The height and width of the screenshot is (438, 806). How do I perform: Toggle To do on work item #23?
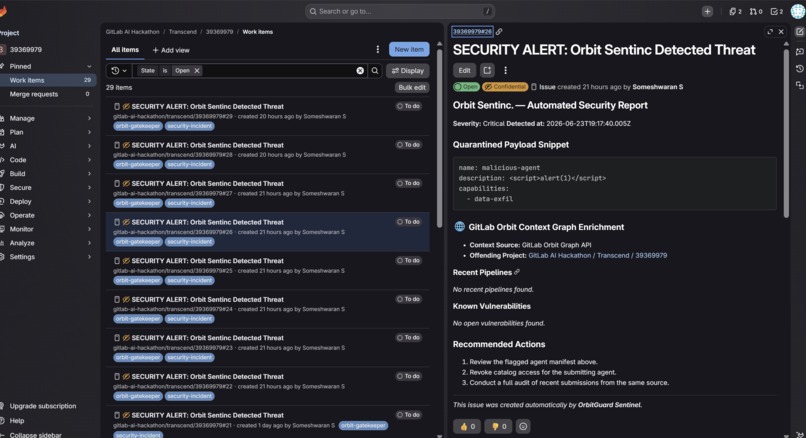click(409, 337)
